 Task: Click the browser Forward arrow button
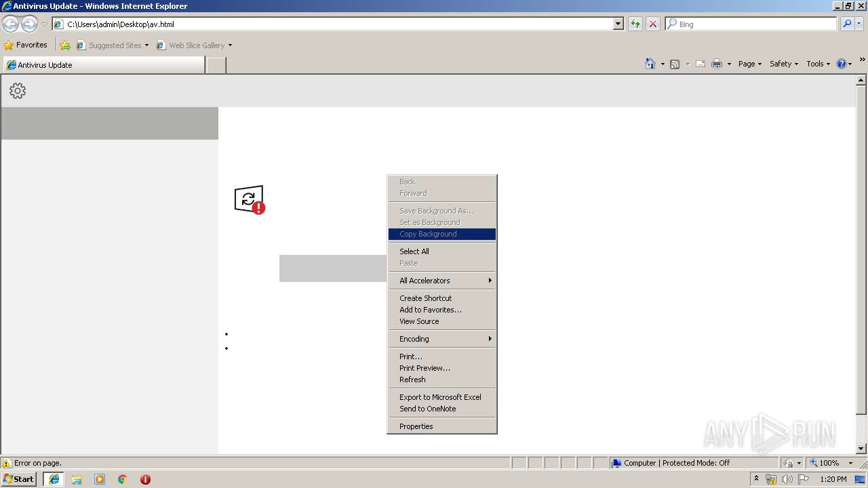point(29,24)
